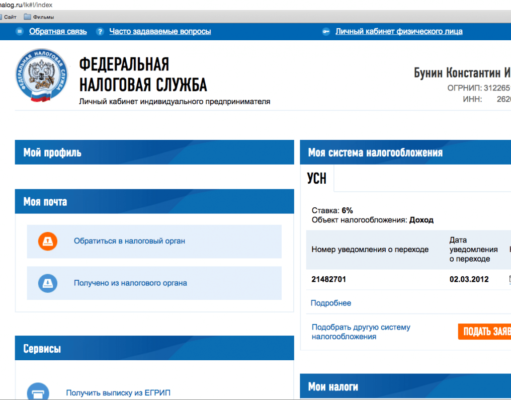Screen dimensions: 511x400
Task: Click the arrow icon beside Личный кабинет физического лица
Action: [326, 32]
